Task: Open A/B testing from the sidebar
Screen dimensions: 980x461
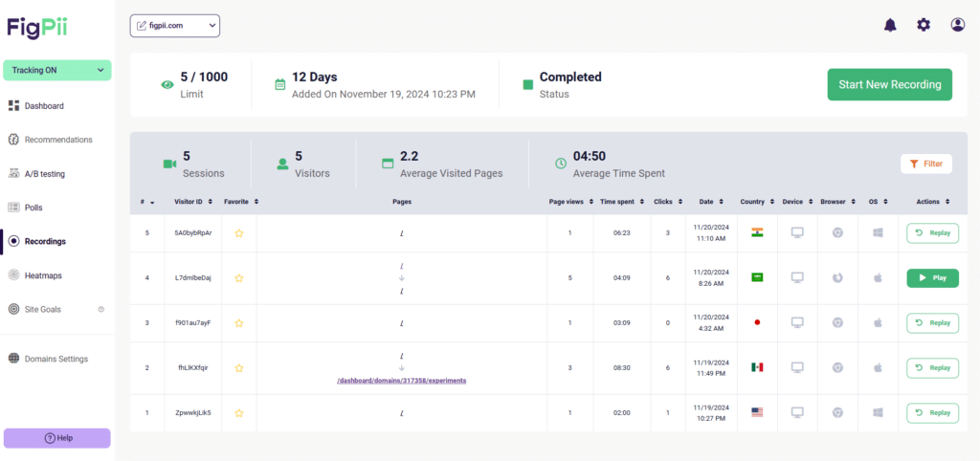Action: (x=46, y=174)
